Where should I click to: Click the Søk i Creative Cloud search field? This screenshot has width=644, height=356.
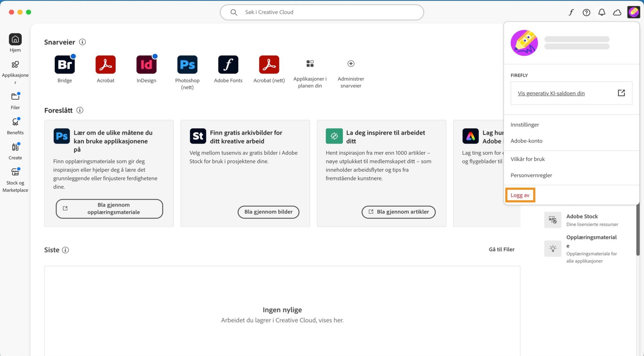coord(321,12)
